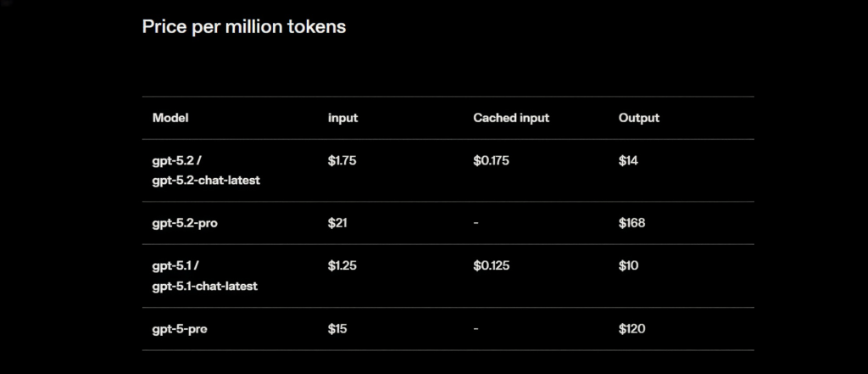
Task: Select the gpt-5.2 / gpt-5.2-chat-latest model name cell
Action: [204, 170]
